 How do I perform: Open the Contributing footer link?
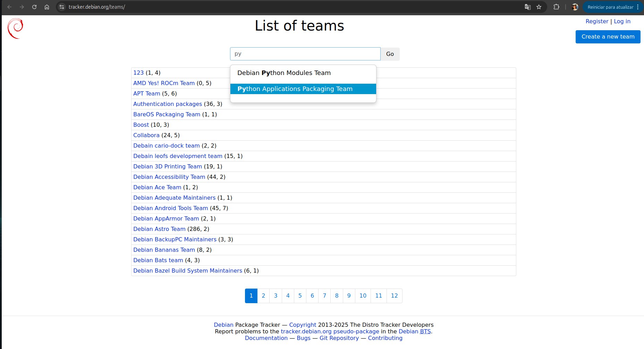click(385, 338)
